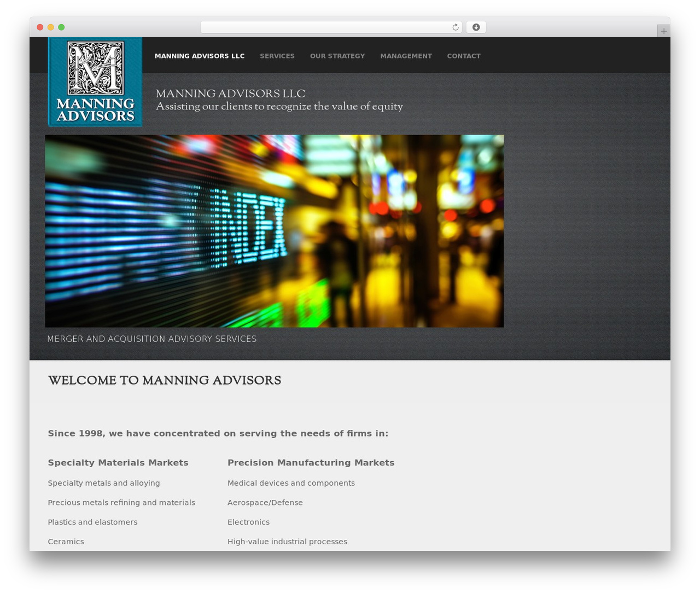Navigate to the Contact page
700x593 pixels.
[464, 56]
